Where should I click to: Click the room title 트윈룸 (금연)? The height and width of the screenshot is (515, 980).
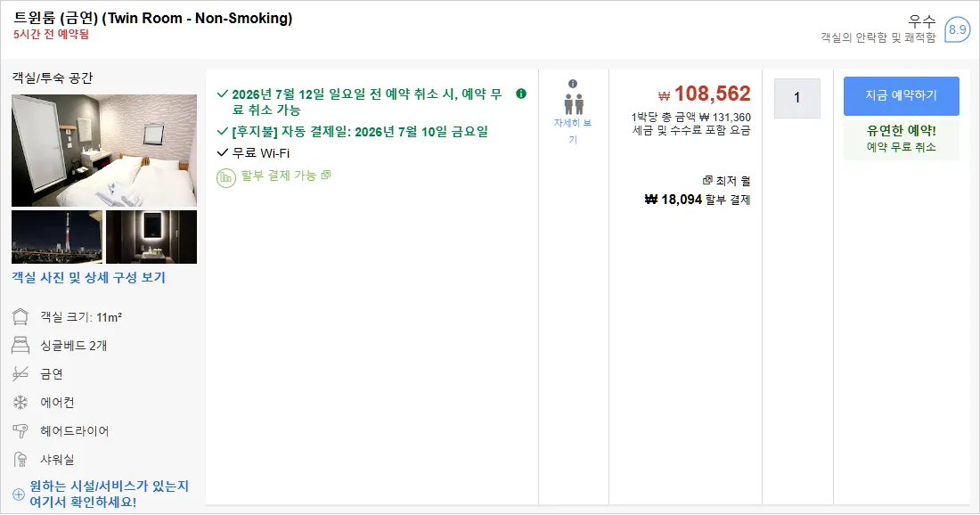[x=153, y=18]
